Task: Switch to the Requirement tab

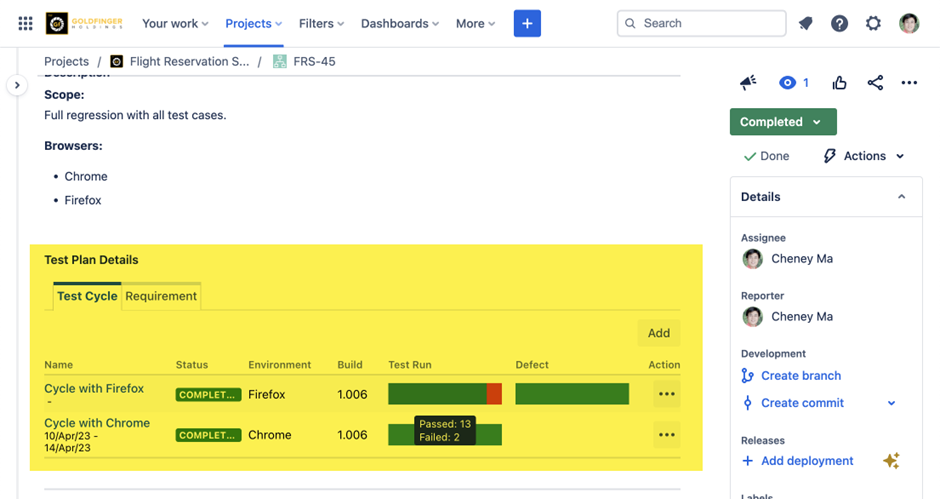Action: 161,296
